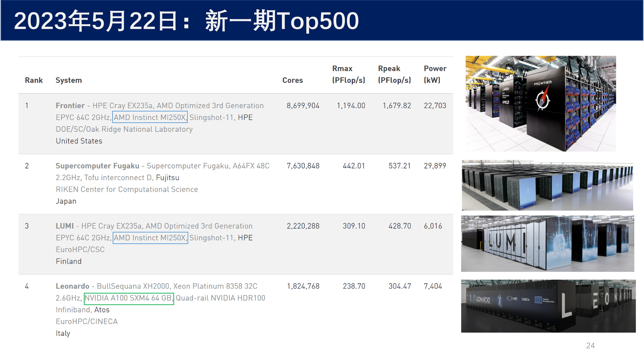Click Rpeak value '304.47'
The width and height of the screenshot is (644, 362).
click(x=400, y=286)
